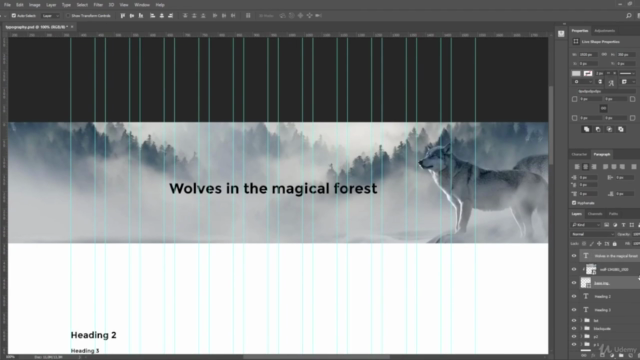Open the File menu
640x360 pixels.
click(7, 5)
